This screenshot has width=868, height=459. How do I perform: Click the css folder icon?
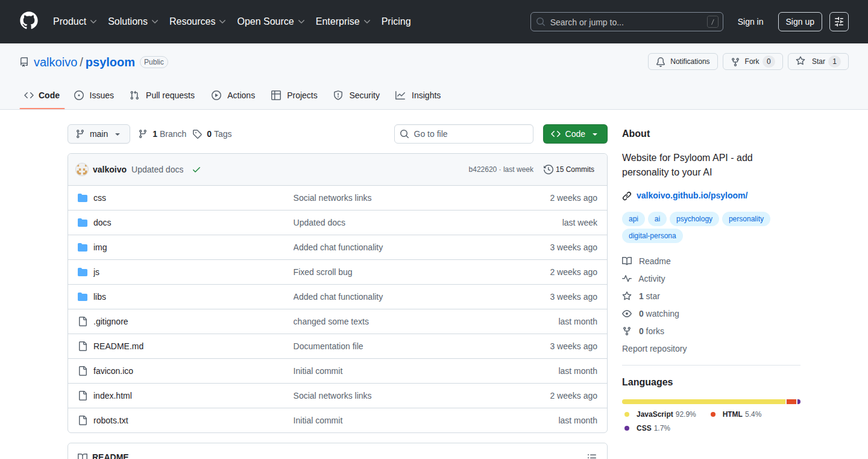(x=83, y=198)
